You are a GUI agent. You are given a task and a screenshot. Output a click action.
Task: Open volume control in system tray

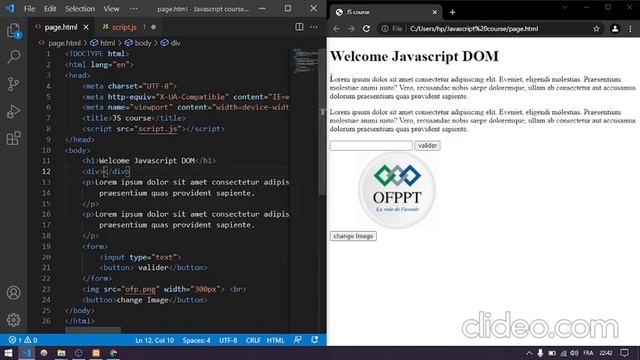point(574,353)
